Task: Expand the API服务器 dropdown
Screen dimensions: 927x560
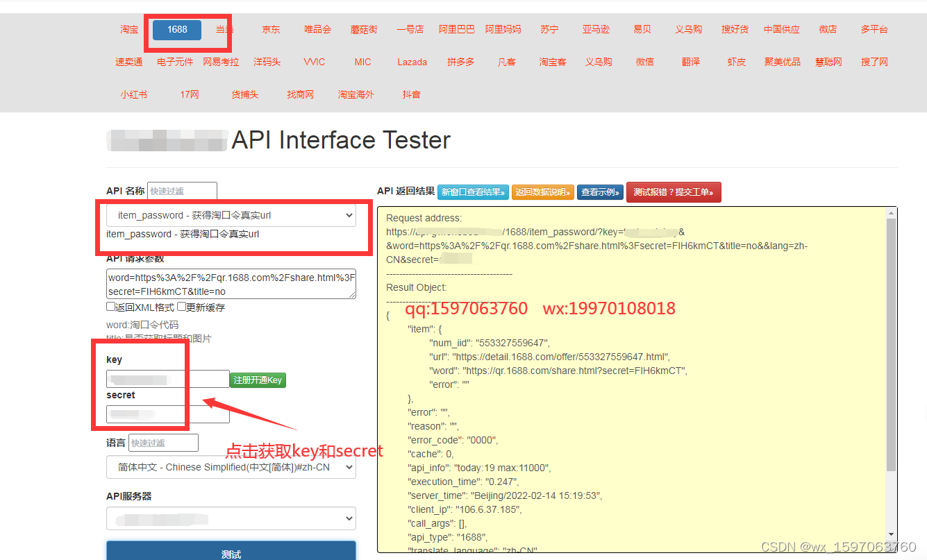Action: click(231, 518)
